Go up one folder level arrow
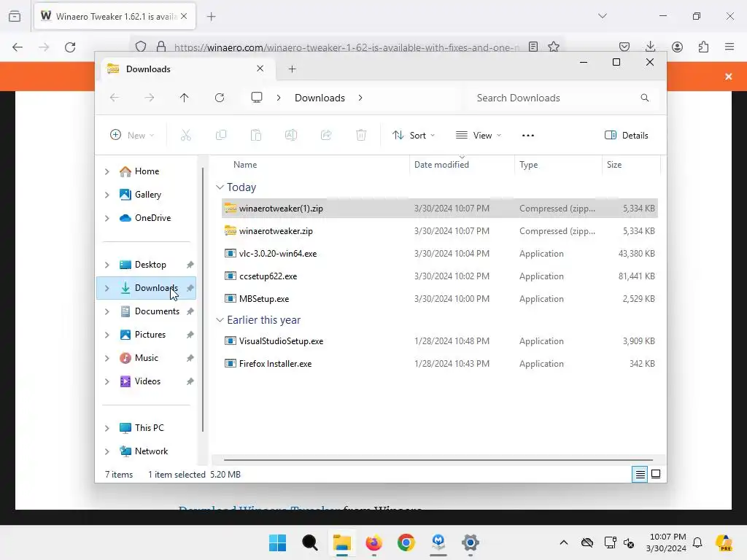This screenshot has width=747, height=560. [x=185, y=98]
